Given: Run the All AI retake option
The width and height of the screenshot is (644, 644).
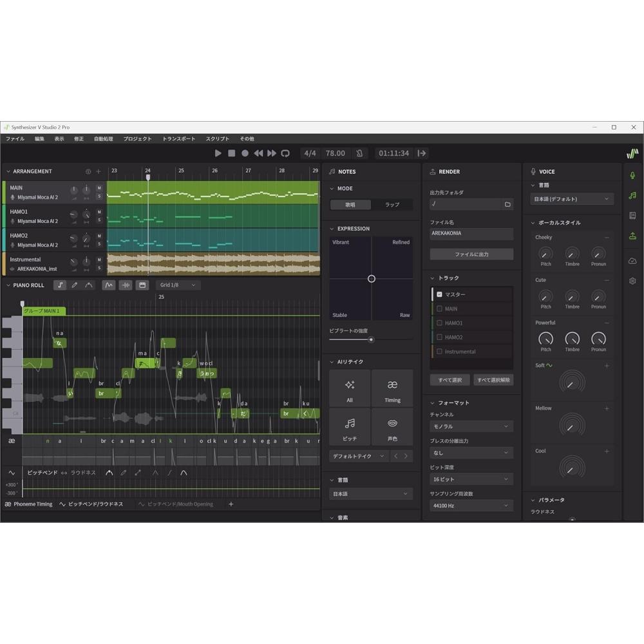Looking at the screenshot, I should 349,388.
